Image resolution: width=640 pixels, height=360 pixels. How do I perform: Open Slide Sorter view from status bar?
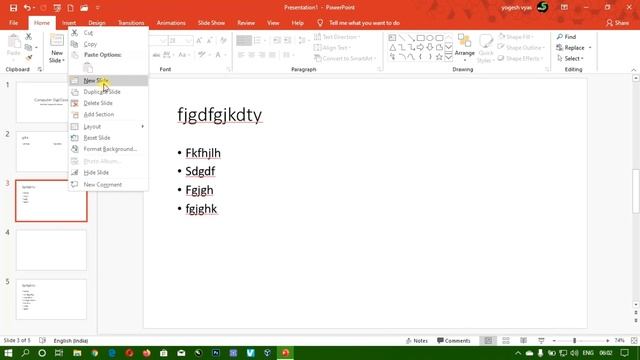506,340
